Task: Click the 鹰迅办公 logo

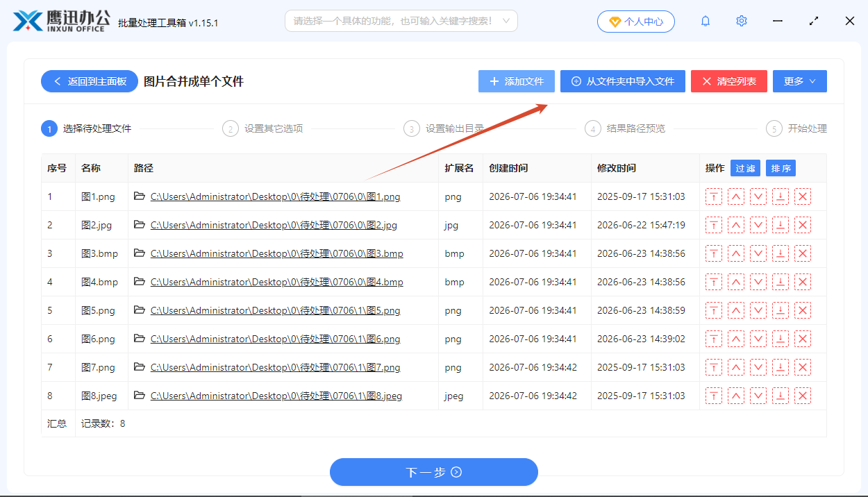Action: [x=61, y=21]
